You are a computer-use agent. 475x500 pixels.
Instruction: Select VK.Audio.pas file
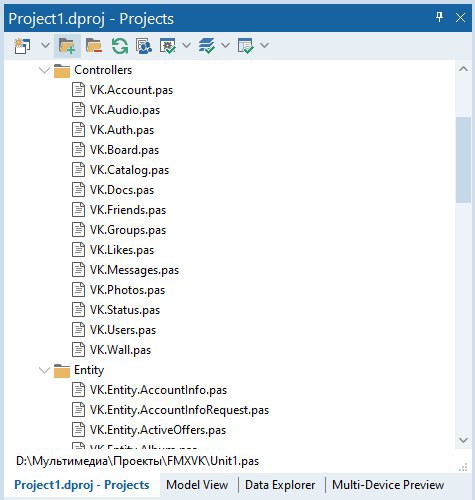125,110
